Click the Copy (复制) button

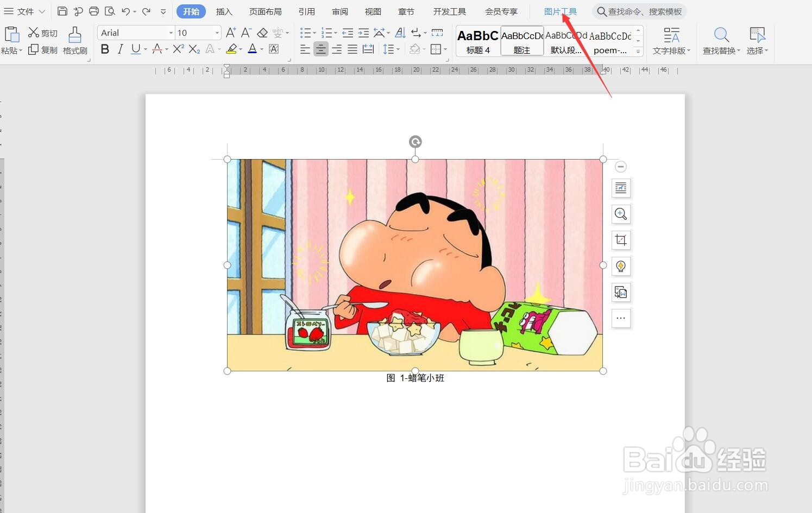pyautogui.click(x=43, y=50)
